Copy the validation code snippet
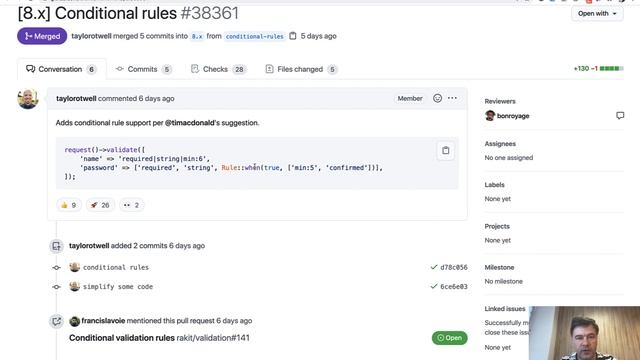Viewport: 640px width, 360px height. click(x=445, y=151)
